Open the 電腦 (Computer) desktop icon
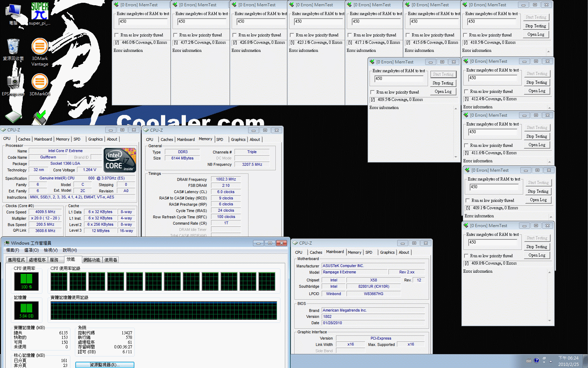Viewport: 588px width, 368px height. point(13,14)
